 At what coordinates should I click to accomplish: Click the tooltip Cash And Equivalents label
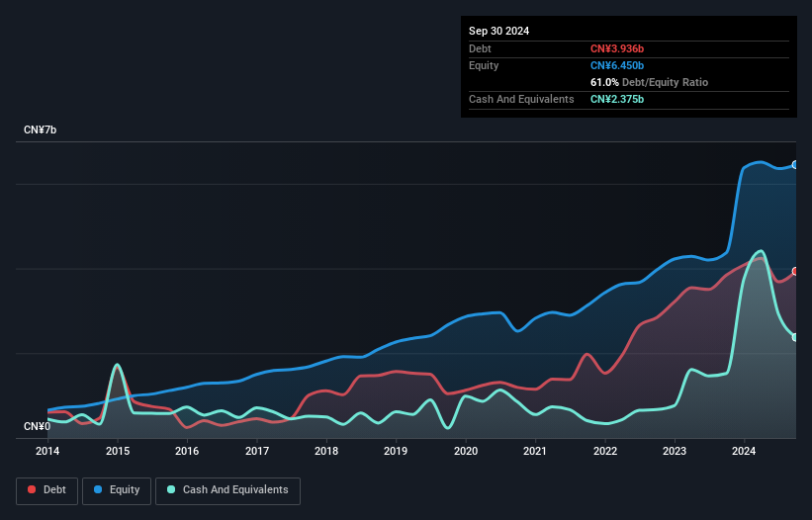[x=521, y=99]
